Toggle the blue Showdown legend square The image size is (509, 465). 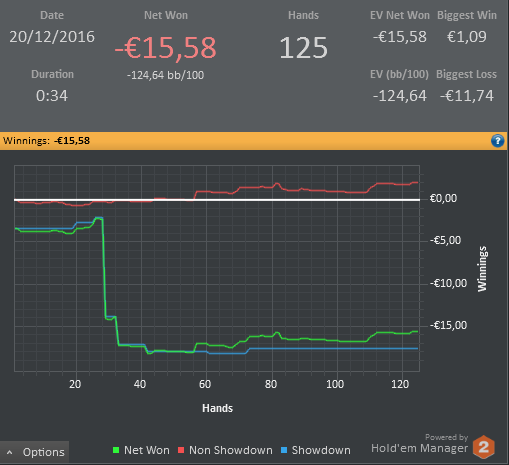(284, 450)
